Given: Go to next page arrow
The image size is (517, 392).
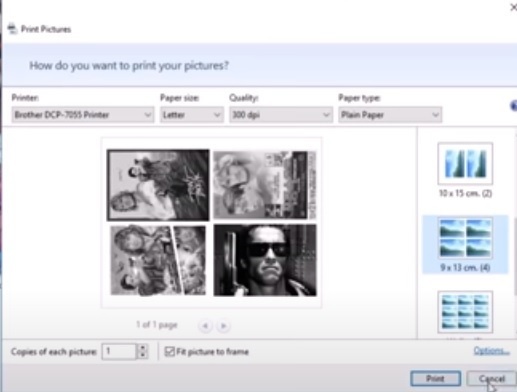Looking at the screenshot, I should pyautogui.click(x=223, y=326).
